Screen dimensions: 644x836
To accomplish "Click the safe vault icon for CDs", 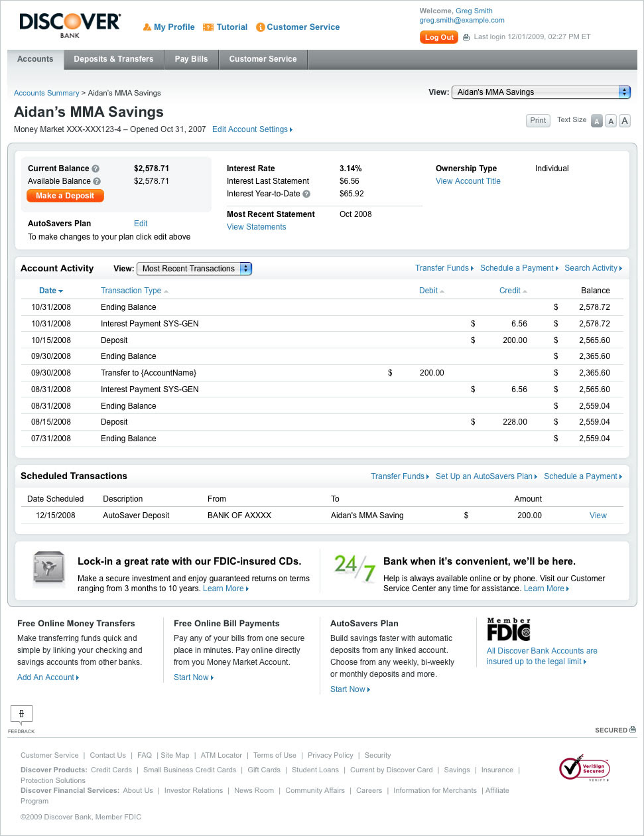I will click(x=49, y=569).
